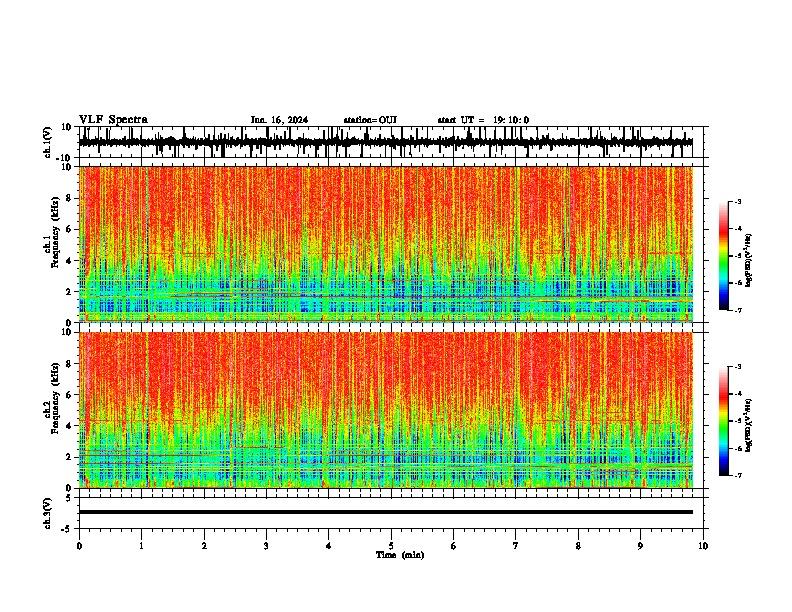This screenshot has height=612, width=792.
Task: Click the time axis tick label 0
Action: pyautogui.click(x=79, y=546)
